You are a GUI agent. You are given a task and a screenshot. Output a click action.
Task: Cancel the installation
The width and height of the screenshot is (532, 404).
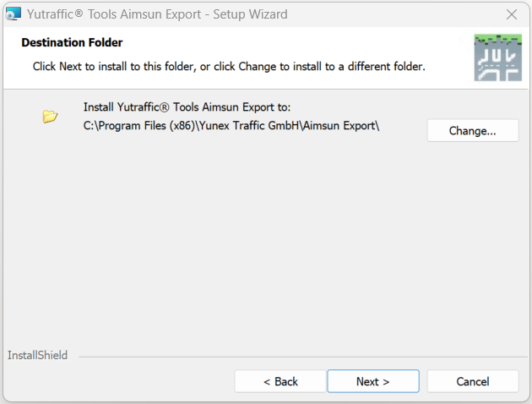(472, 381)
